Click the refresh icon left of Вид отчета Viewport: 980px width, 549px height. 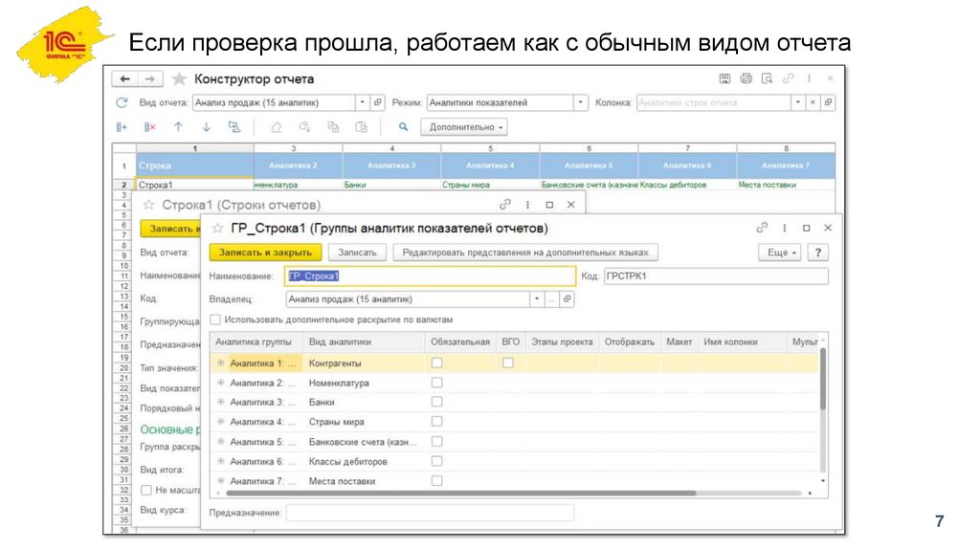click(122, 102)
